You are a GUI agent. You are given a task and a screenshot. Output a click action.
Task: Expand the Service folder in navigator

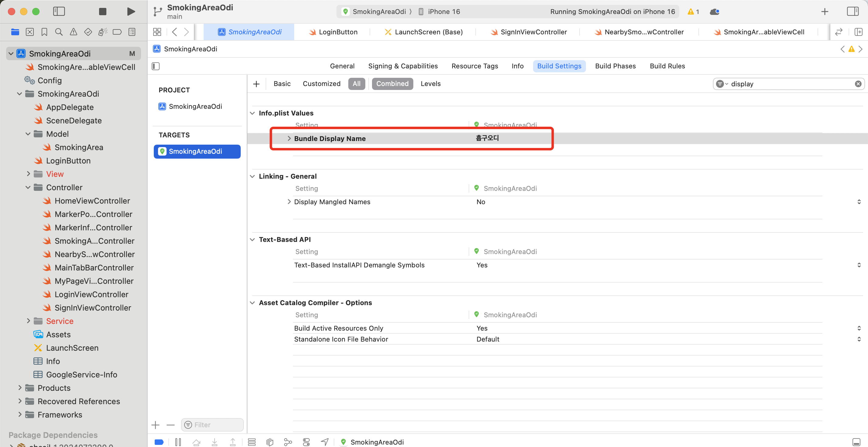[28, 321]
